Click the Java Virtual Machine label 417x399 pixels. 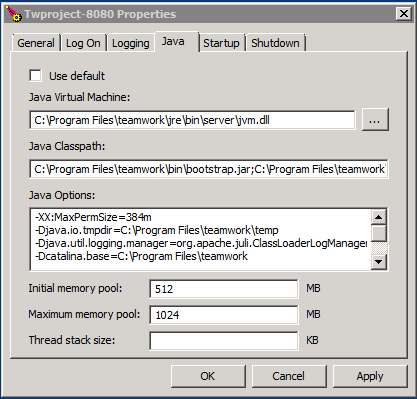(79, 97)
